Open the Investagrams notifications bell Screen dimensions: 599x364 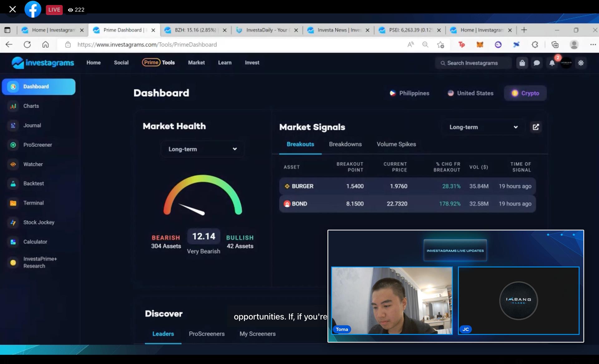(552, 63)
